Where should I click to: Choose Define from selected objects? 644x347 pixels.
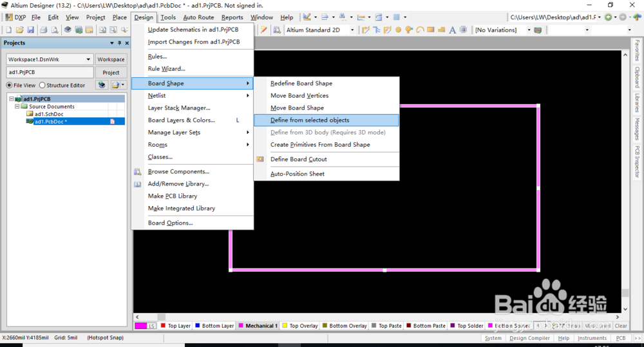coord(327,120)
